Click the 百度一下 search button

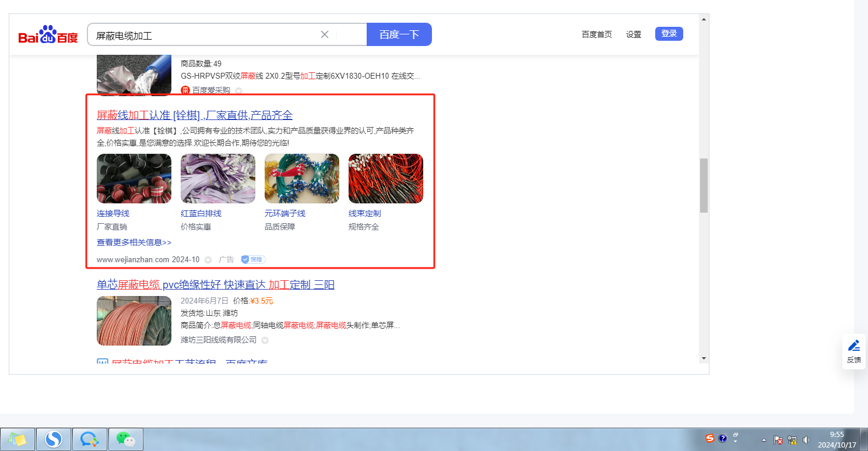(399, 34)
